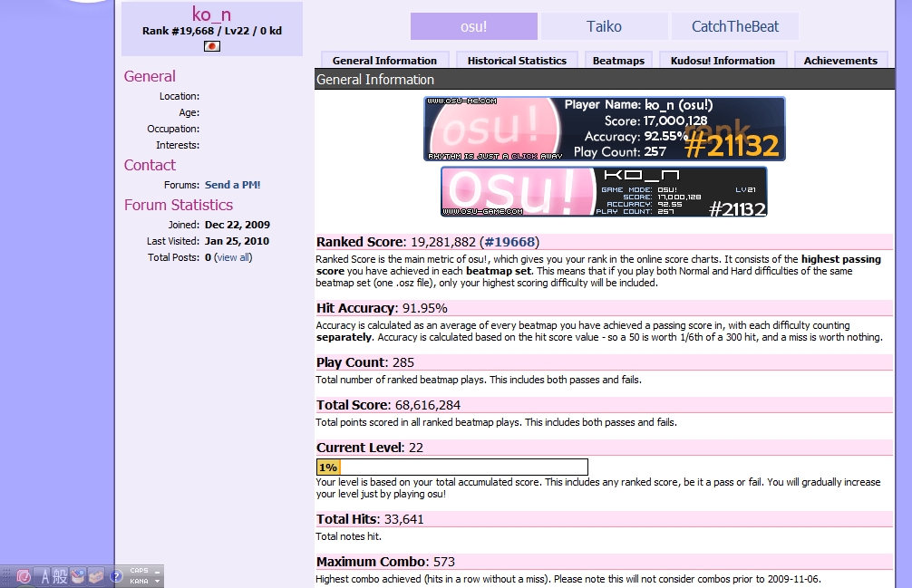Click the 'Maximum Combo: 573' heading
Screen dimensions: 912x588
(x=385, y=562)
